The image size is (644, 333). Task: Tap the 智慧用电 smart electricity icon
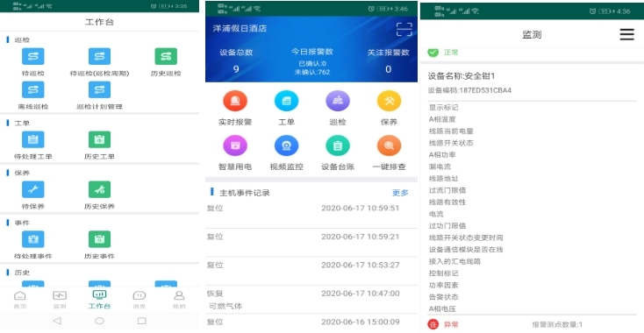click(x=235, y=145)
